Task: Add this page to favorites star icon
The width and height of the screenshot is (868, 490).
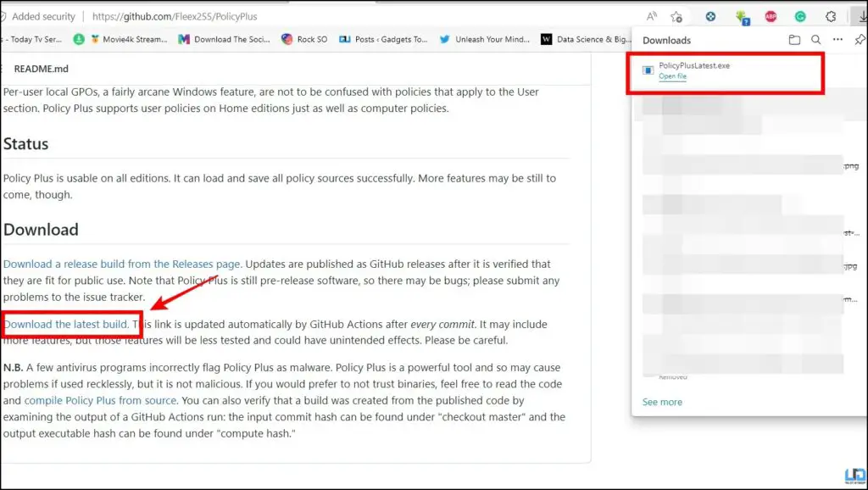Action: [x=676, y=17]
